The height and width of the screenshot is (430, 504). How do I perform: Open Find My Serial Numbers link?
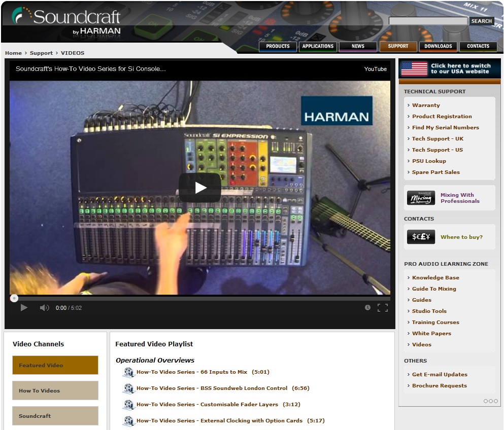click(x=446, y=127)
